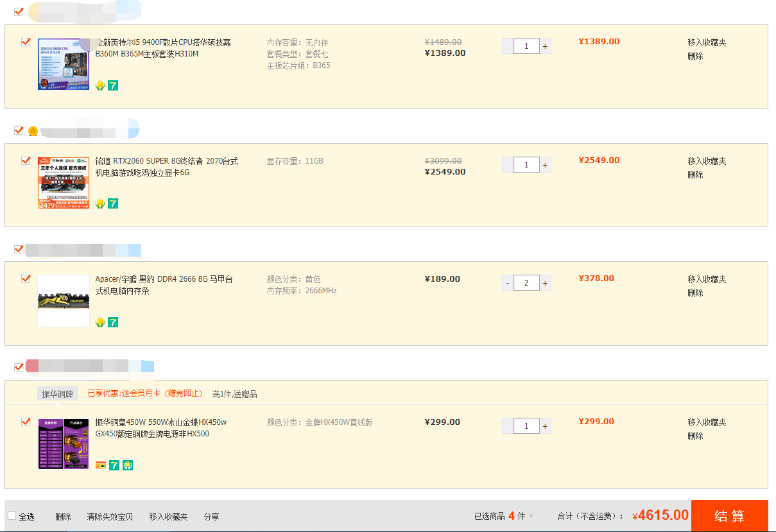Open the i5 9400F CPU product thumbnail
This screenshot has width=776, height=532.
(x=64, y=64)
